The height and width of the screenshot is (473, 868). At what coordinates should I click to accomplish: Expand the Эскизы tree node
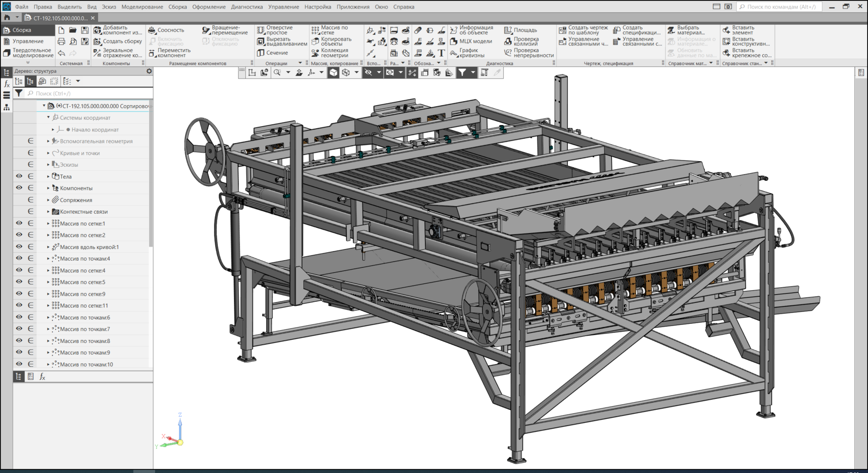pos(48,164)
